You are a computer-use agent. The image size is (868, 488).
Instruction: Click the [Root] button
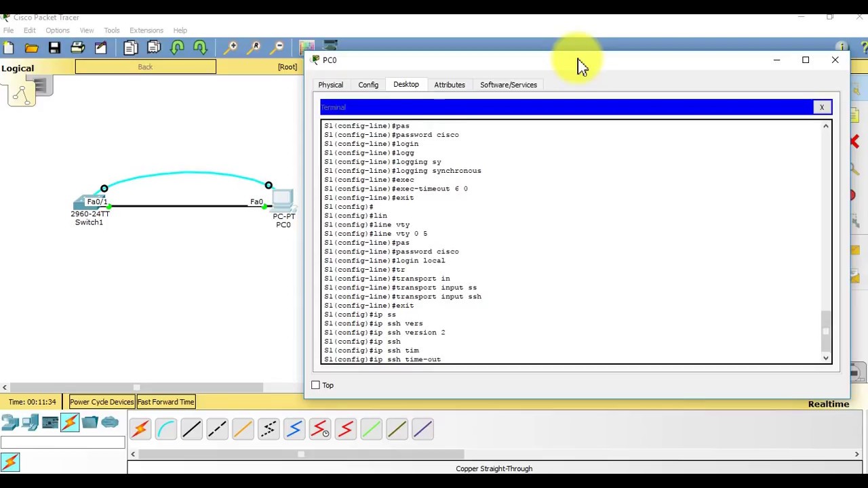click(287, 66)
